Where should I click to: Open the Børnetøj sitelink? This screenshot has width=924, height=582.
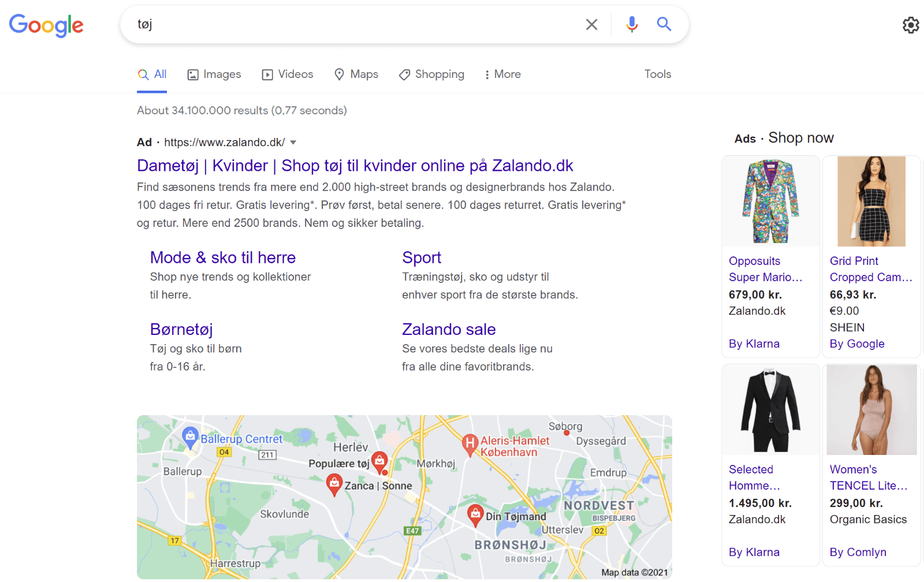coord(181,329)
